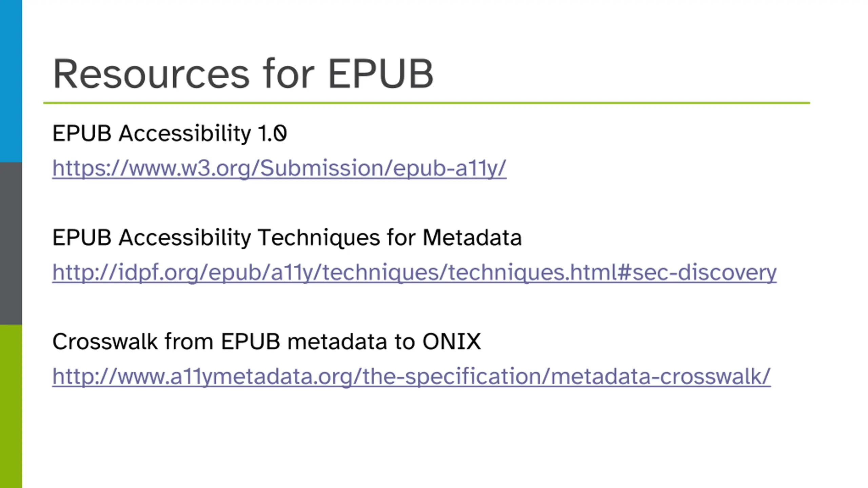Viewport: 868px width, 488px height.
Task: Open the idpf.org techniques sec-discovery link
Action: pos(414,272)
